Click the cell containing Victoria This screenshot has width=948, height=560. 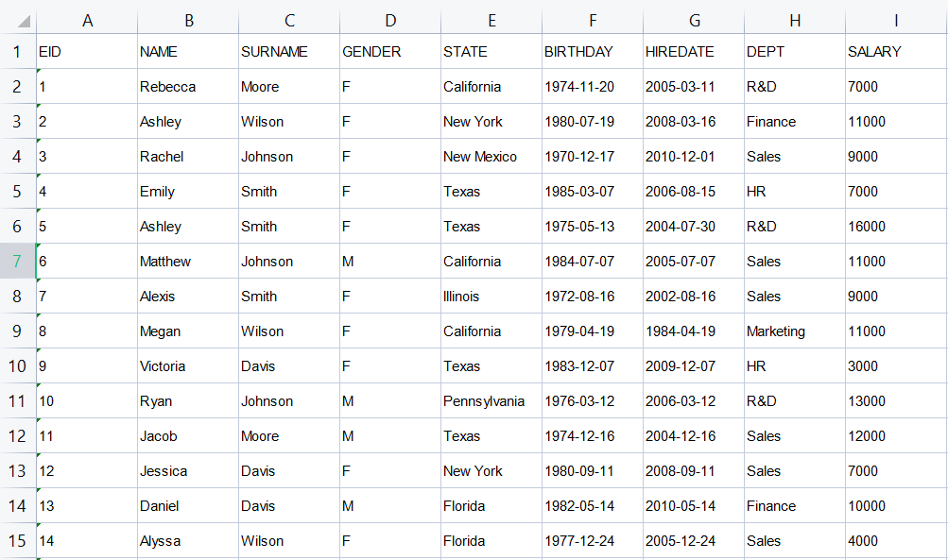tap(188, 365)
